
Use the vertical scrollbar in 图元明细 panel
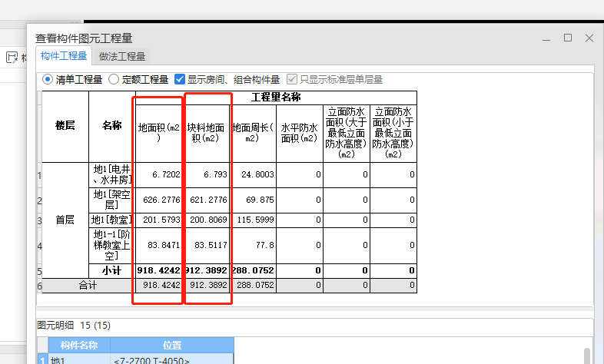[x=587, y=356]
